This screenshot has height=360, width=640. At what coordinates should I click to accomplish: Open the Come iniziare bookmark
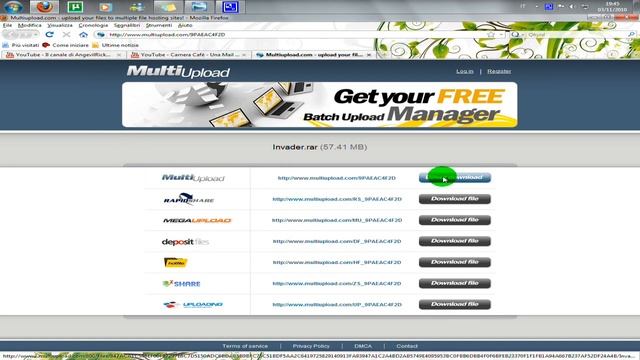coord(66,45)
